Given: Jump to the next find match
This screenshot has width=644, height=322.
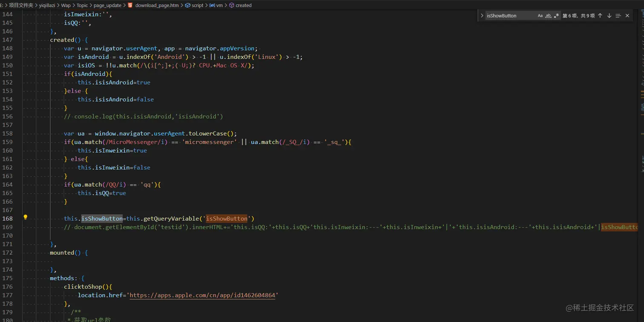Looking at the screenshot, I should pos(609,16).
